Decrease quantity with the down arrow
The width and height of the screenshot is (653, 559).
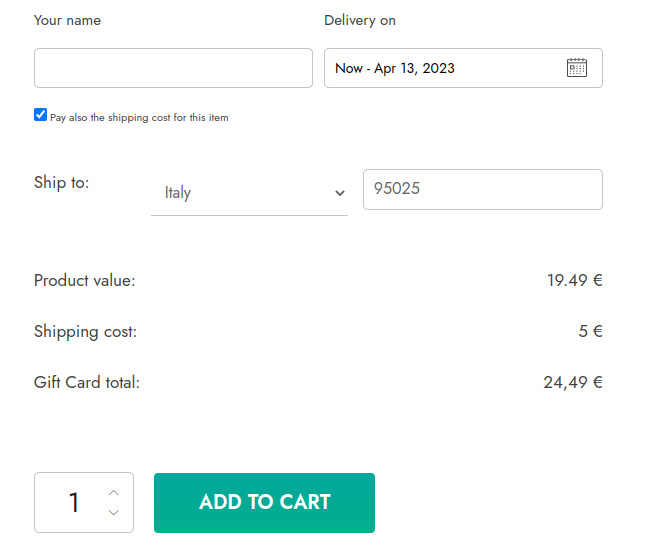[x=114, y=512]
